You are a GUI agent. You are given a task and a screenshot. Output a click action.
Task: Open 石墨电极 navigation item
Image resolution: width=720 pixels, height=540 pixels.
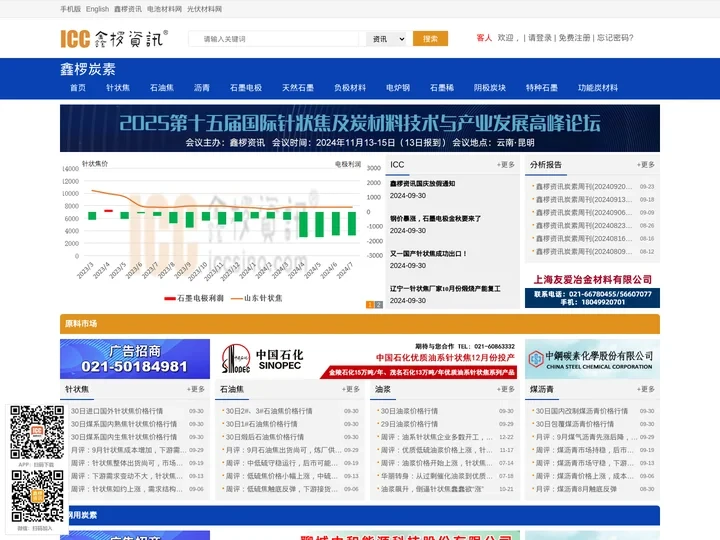(246, 88)
